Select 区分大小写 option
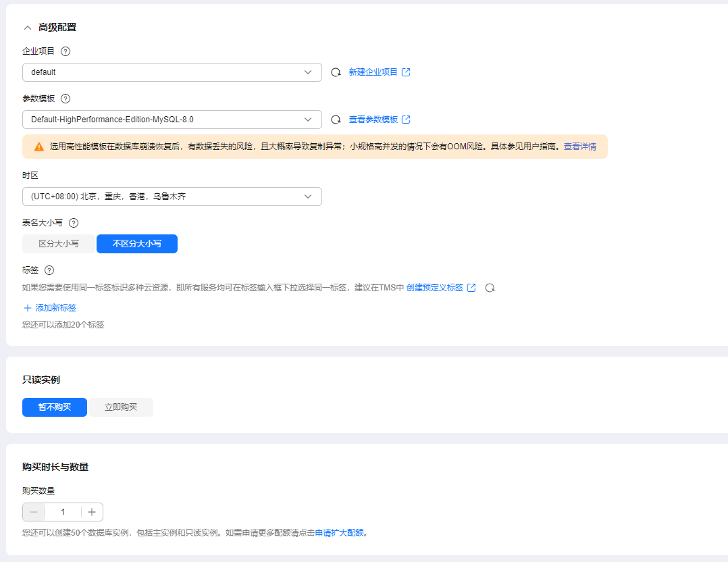 point(59,244)
